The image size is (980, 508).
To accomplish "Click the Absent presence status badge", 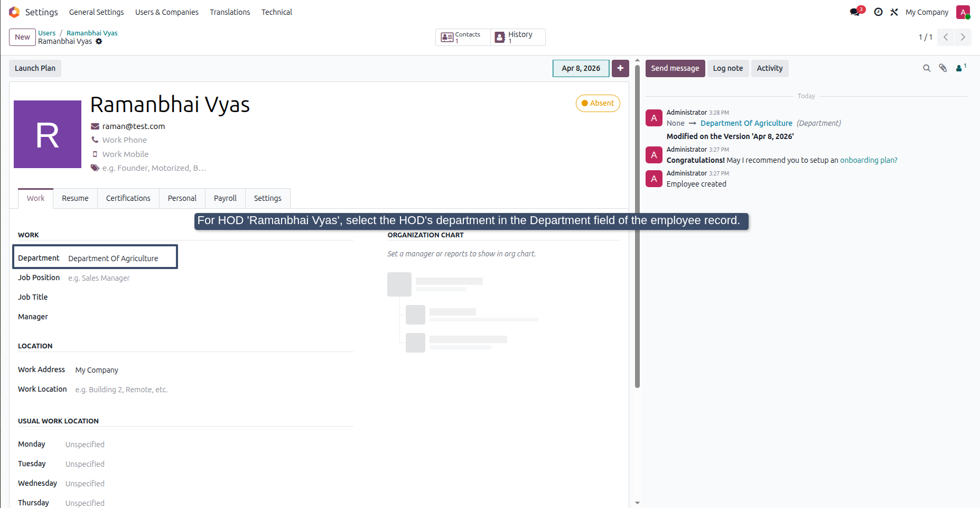I will [598, 103].
